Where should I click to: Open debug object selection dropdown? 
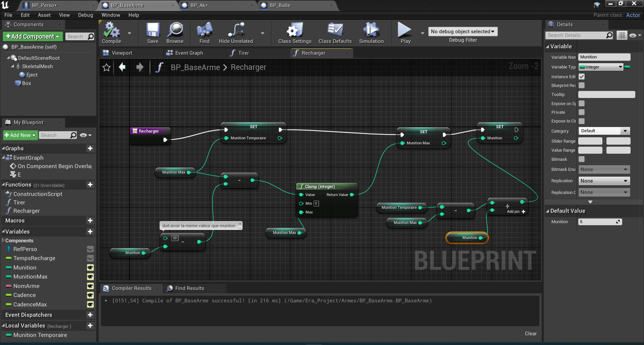463,32
